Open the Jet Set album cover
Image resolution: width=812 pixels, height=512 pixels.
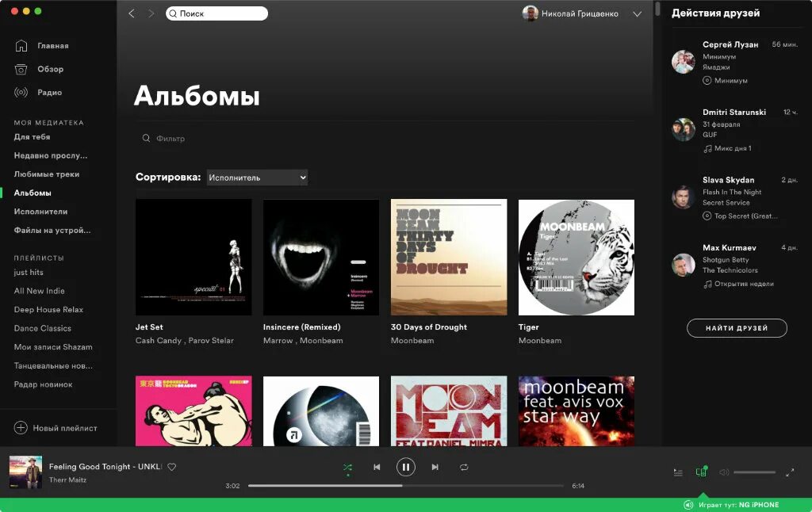193,258
